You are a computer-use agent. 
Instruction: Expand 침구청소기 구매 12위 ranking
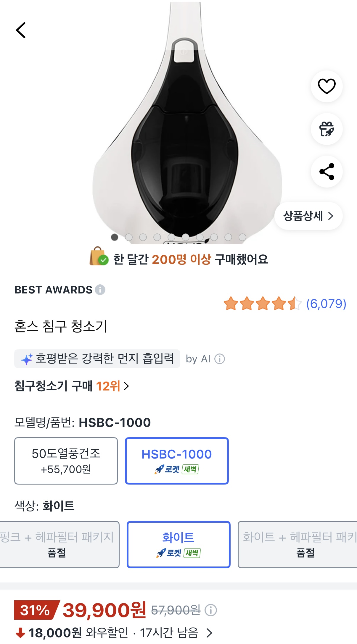coord(72,386)
